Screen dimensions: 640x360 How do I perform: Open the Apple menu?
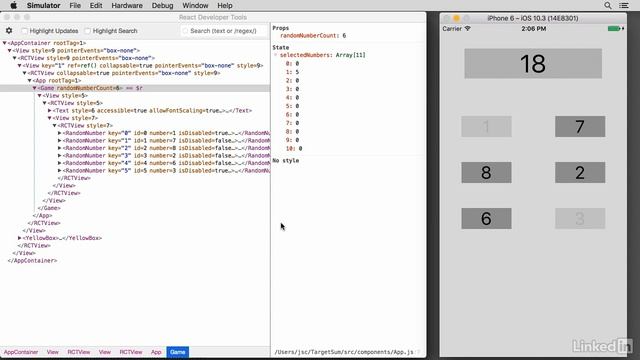pyautogui.click(x=13, y=5)
